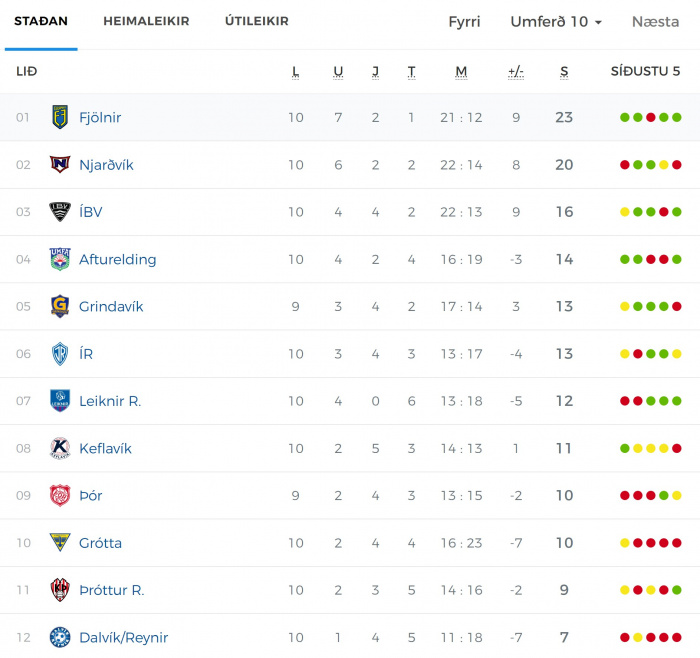
Task: Click the Dalvík/Reynir football logo
Action: [x=60, y=637]
